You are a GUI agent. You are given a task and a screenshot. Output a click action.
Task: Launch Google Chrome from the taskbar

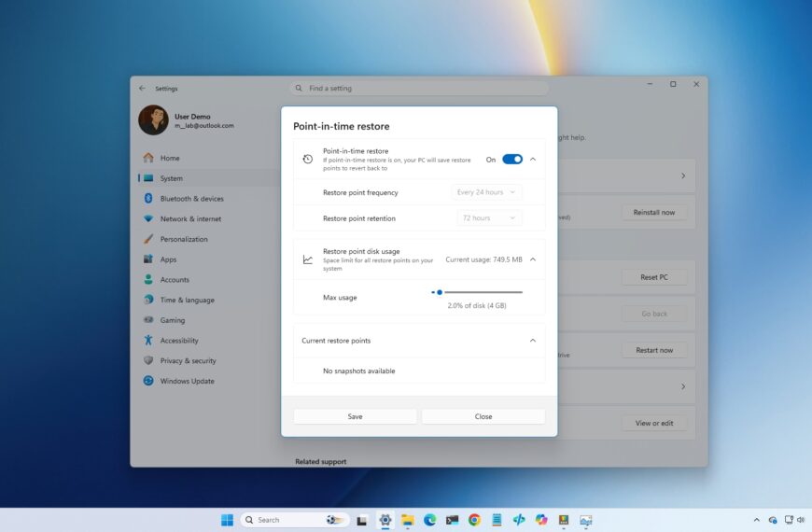point(474,520)
